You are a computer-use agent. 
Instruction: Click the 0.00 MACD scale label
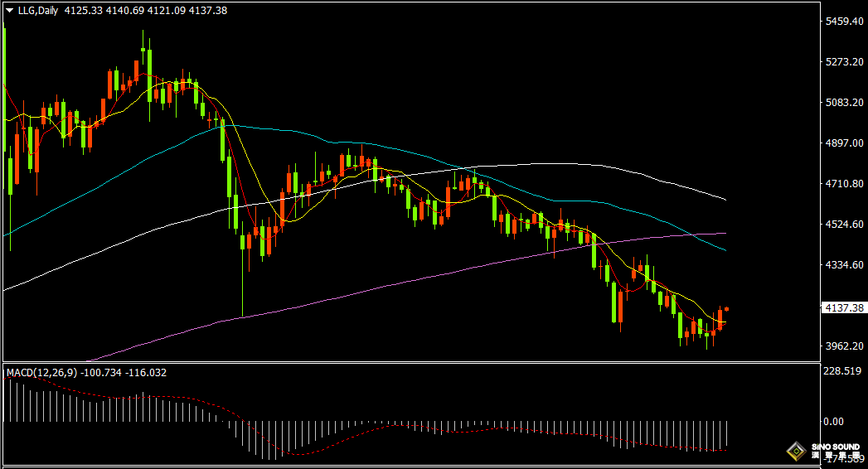coord(834,422)
